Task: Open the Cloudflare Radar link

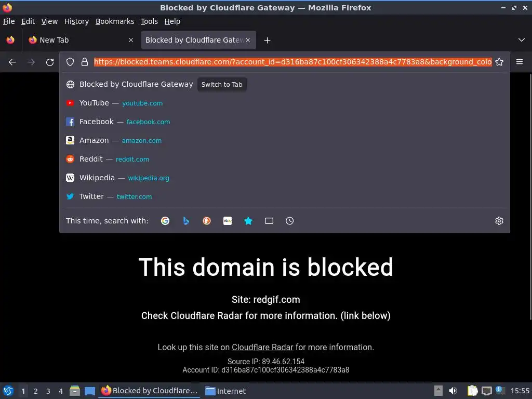Action: 262,348
